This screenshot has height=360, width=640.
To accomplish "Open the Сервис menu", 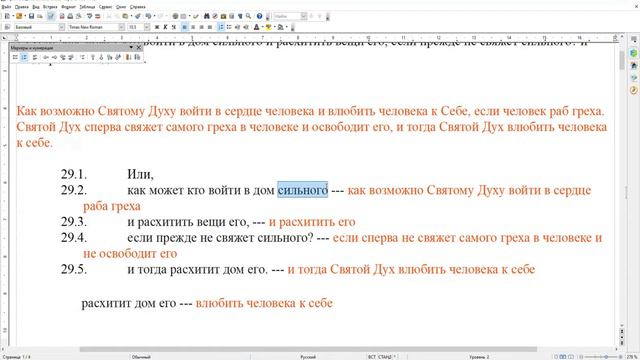I will point(105,7).
